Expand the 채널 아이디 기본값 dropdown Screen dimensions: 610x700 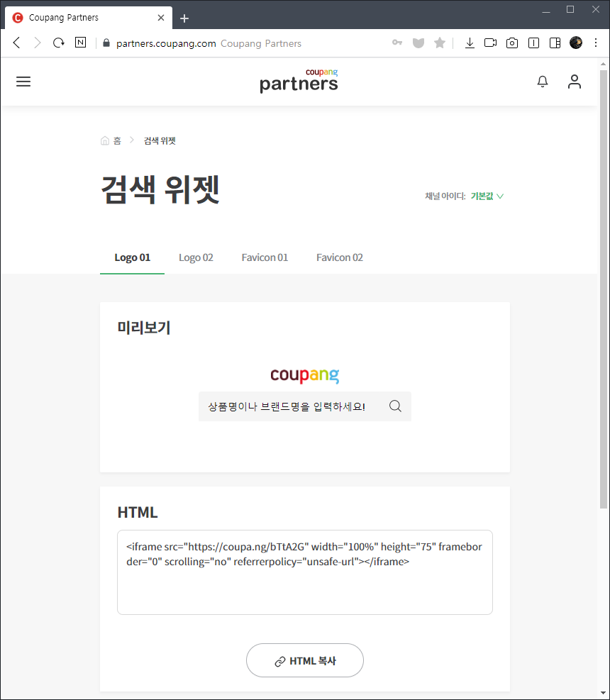coord(487,196)
